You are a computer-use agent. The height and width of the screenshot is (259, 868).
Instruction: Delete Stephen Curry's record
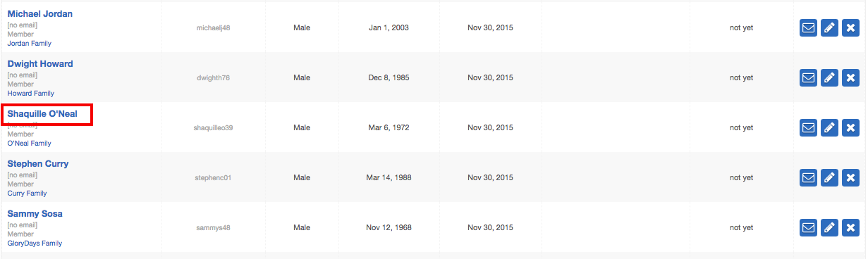(x=850, y=178)
